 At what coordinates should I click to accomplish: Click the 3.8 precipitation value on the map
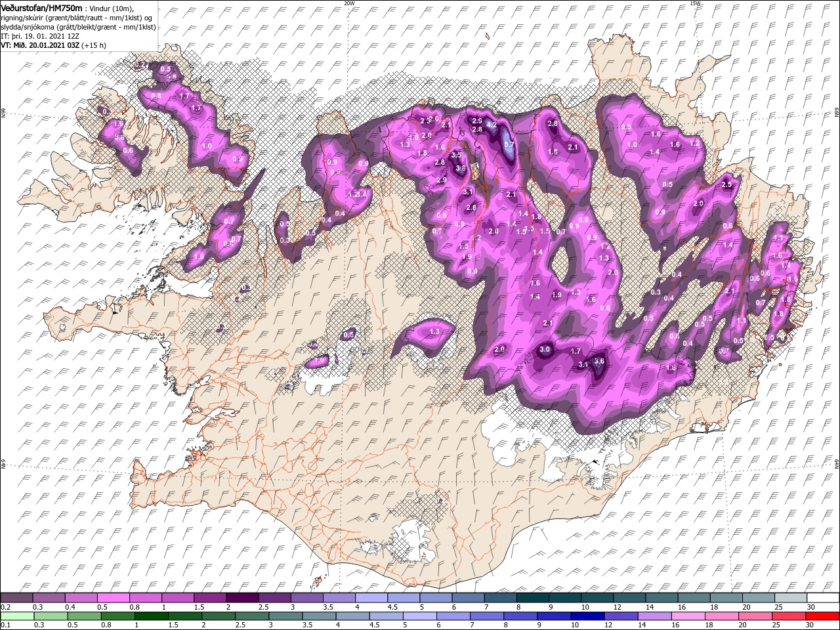point(461,168)
